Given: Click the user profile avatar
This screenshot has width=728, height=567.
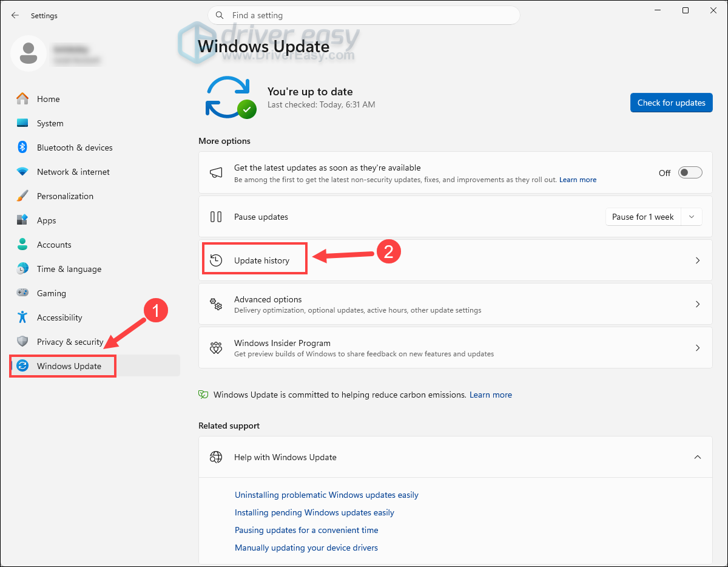Looking at the screenshot, I should [x=28, y=53].
